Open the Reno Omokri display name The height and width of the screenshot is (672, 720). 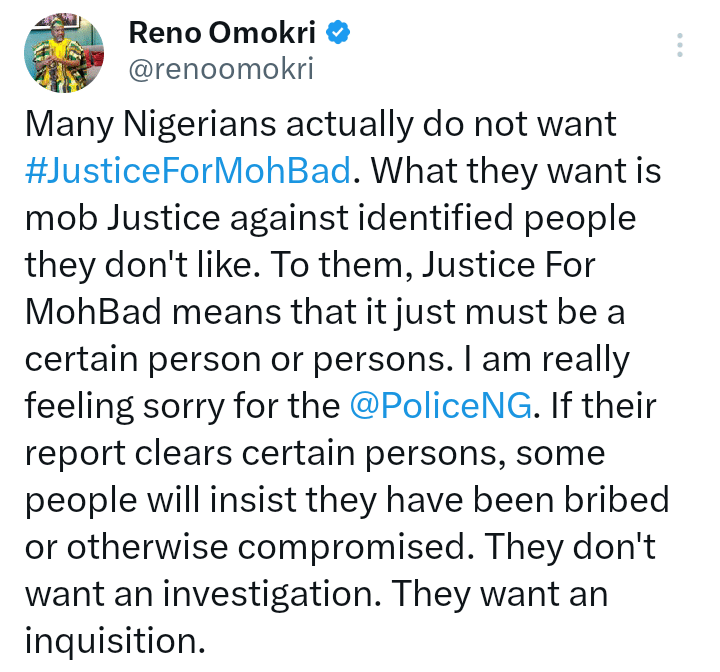click(x=222, y=33)
